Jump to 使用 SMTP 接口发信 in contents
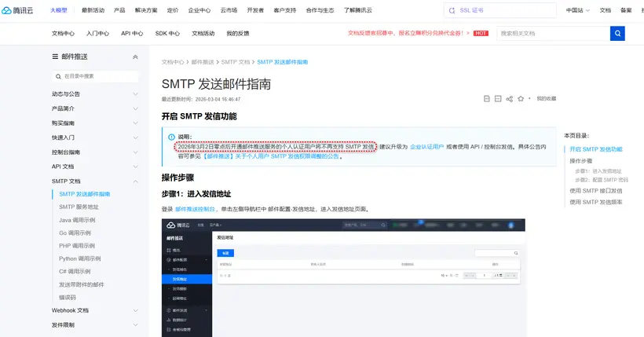The image size is (644, 337). click(596, 191)
